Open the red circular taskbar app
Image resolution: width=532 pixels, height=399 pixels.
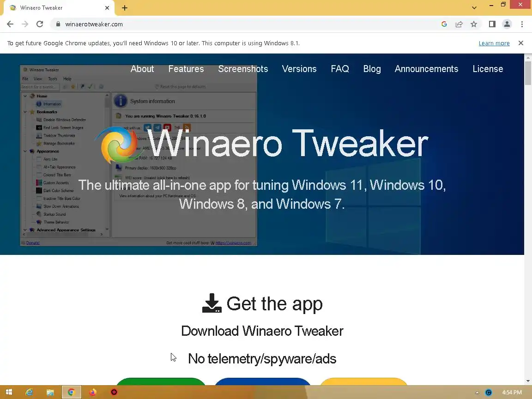click(114, 392)
